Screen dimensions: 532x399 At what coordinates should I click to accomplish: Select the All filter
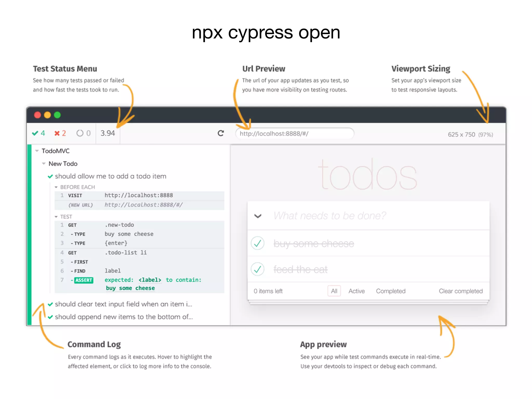[334, 291]
